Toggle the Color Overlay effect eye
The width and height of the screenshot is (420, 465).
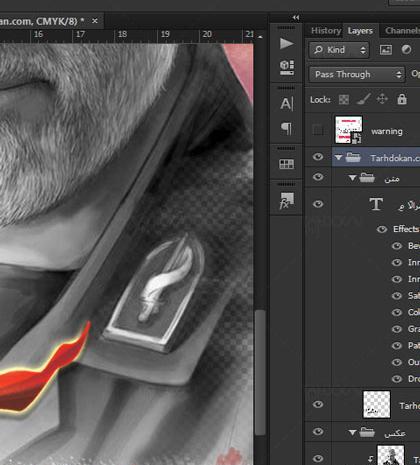coord(397,312)
